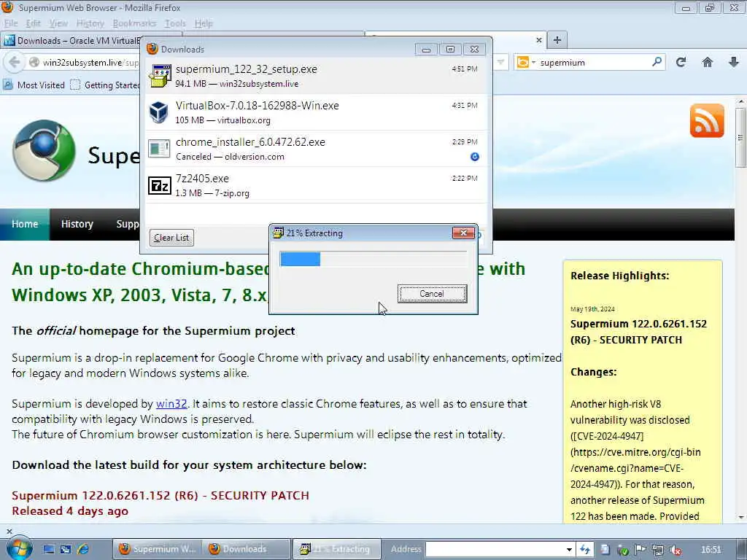Click the scrollbar down arrow
Image resolution: width=747 pixels, height=560 pixels.
tap(740, 517)
